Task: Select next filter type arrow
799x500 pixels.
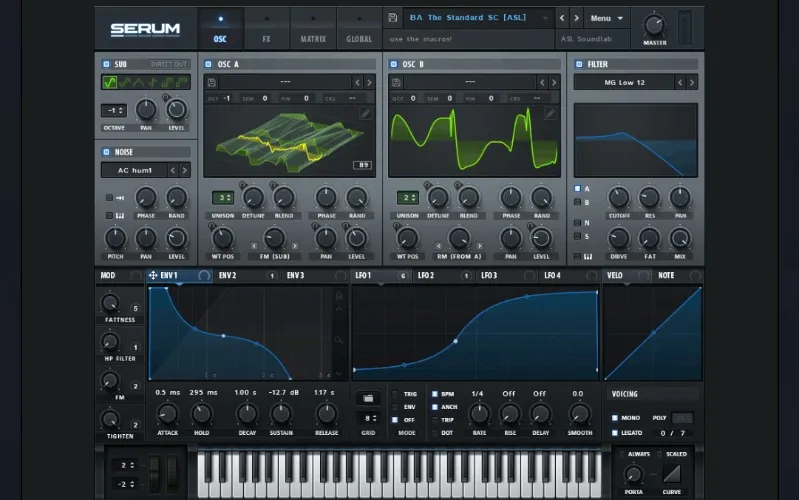Action: click(691, 82)
